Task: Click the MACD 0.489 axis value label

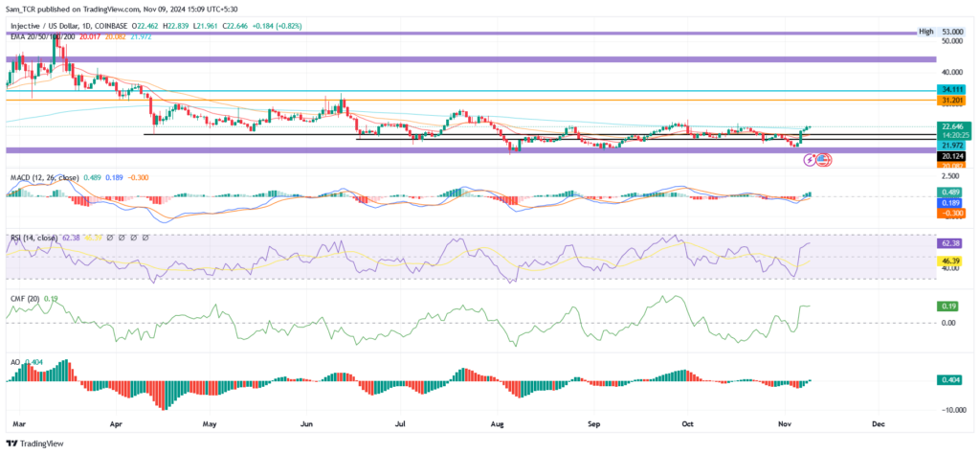Action: click(x=951, y=192)
